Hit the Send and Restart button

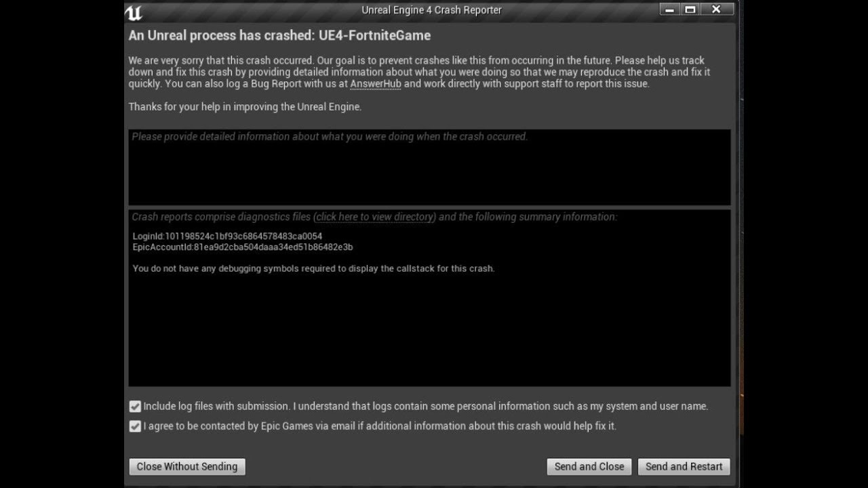684,466
